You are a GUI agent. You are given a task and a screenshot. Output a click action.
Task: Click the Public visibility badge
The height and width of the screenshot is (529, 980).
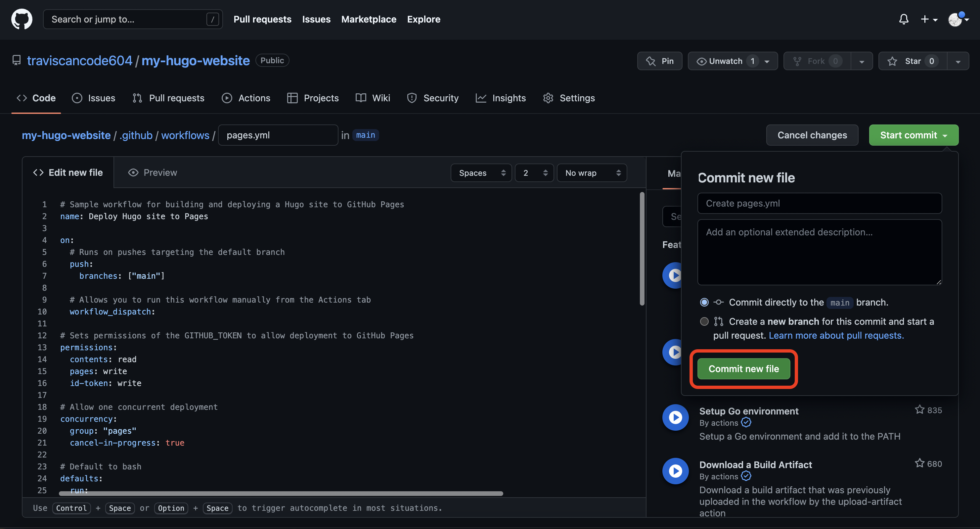point(272,61)
